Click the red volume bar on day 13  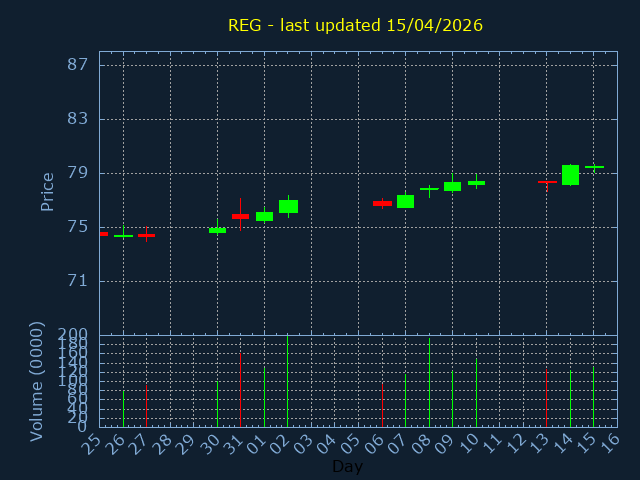(x=546, y=398)
